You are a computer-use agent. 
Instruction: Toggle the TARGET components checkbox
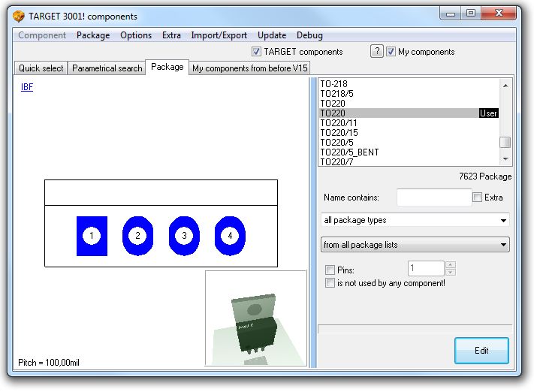point(257,52)
